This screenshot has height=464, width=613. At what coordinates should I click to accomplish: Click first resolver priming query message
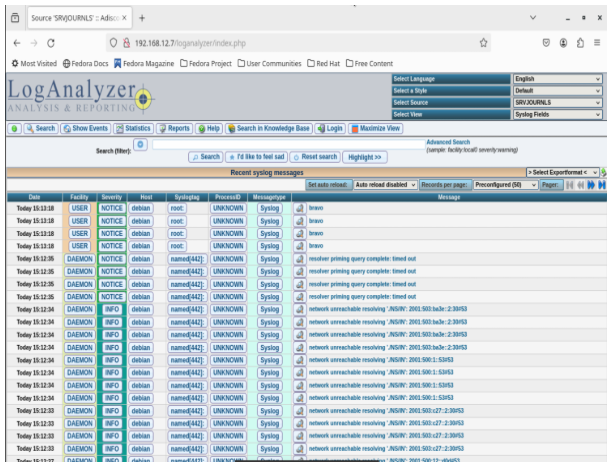click(x=362, y=259)
